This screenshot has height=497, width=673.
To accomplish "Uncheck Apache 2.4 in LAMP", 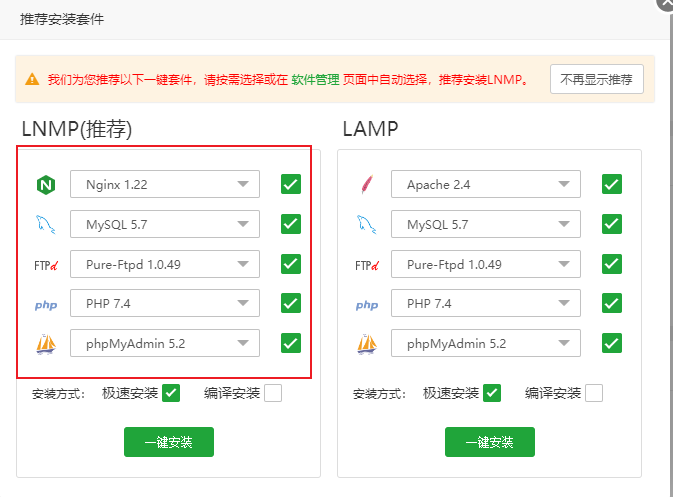I will pos(612,184).
